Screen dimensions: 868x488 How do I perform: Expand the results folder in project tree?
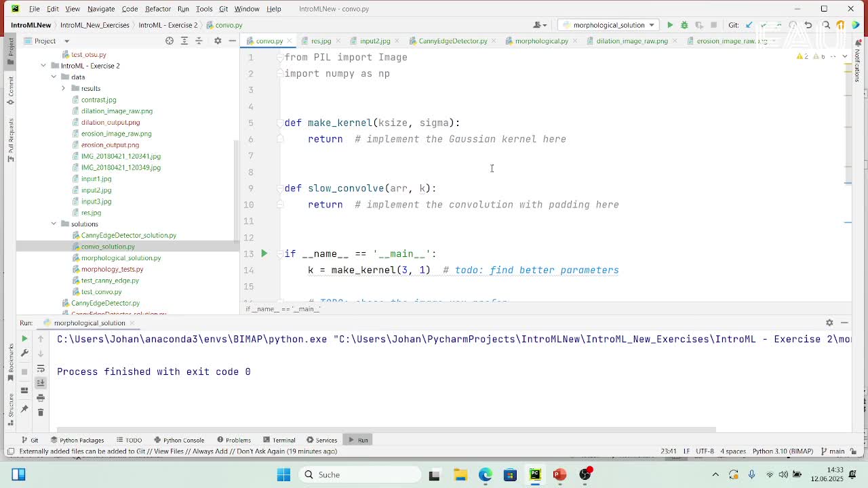pyautogui.click(x=64, y=88)
